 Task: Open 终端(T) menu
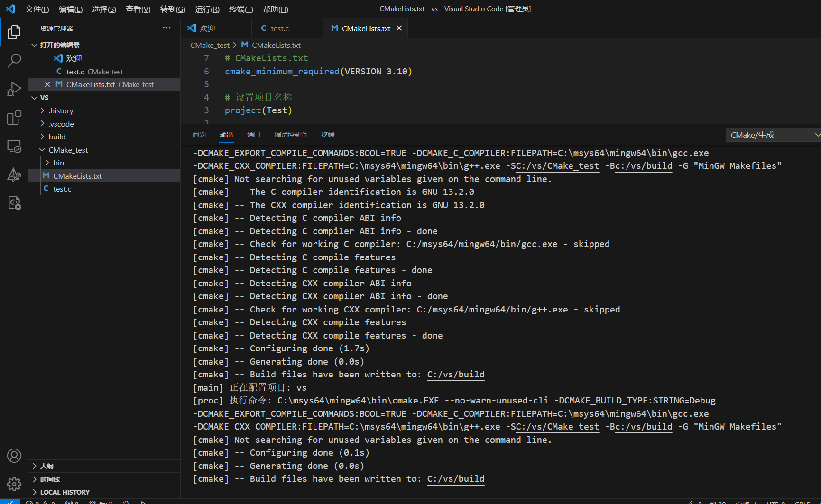(241, 9)
